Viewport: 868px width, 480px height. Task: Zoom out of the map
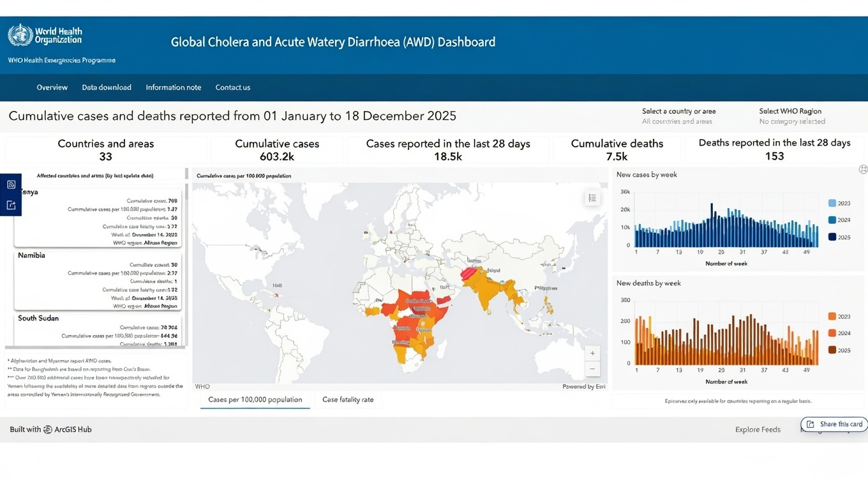(x=592, y=369)
